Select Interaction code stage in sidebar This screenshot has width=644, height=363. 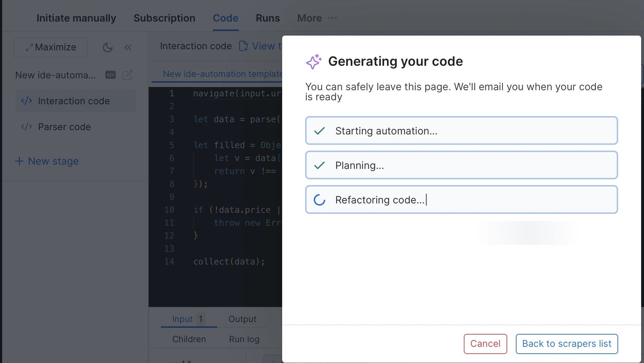pyautogui.click(x=76, y=101)
